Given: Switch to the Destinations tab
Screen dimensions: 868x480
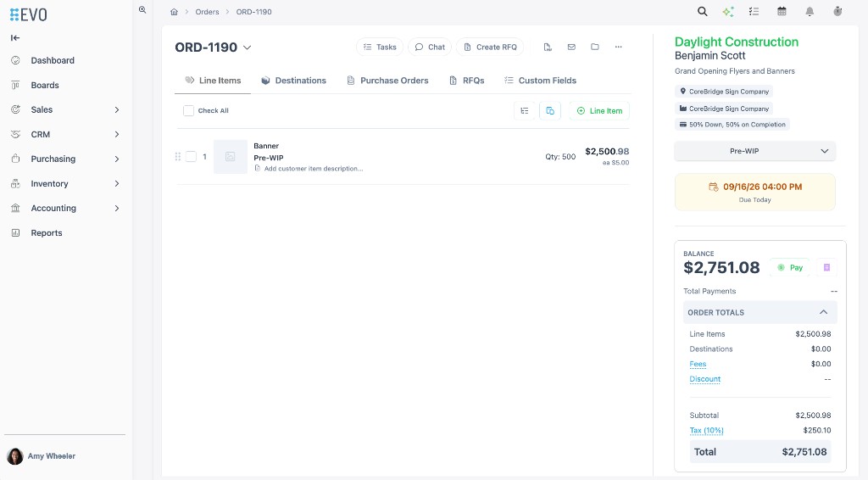Looking at the screenshot, I should click(x=294, y=81).
